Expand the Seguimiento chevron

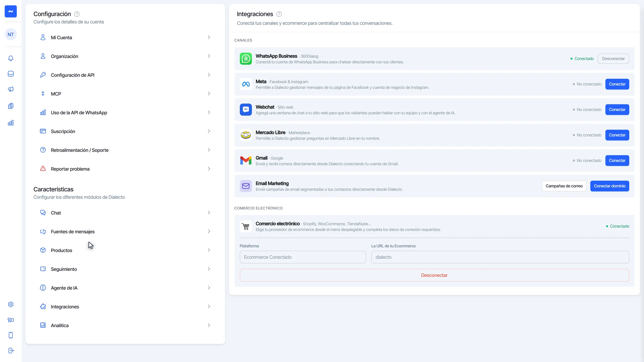(x=209, y=269)
